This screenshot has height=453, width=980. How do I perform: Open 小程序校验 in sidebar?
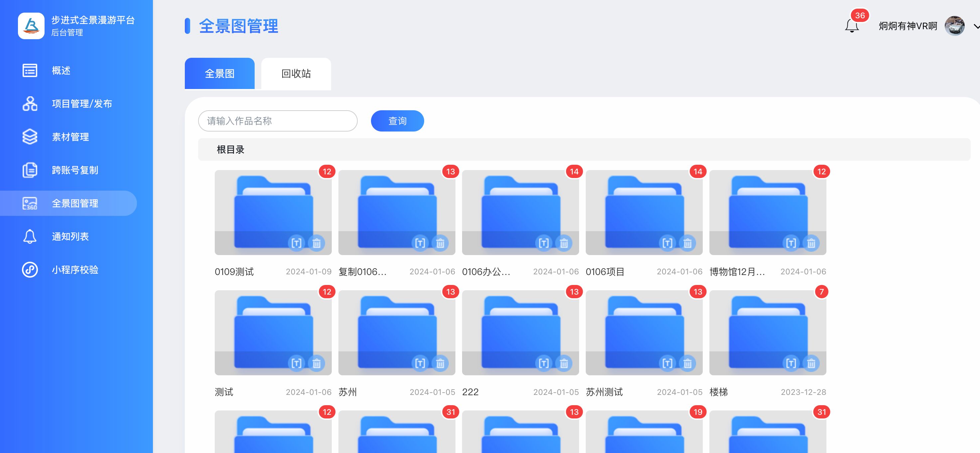click(75, 269)
